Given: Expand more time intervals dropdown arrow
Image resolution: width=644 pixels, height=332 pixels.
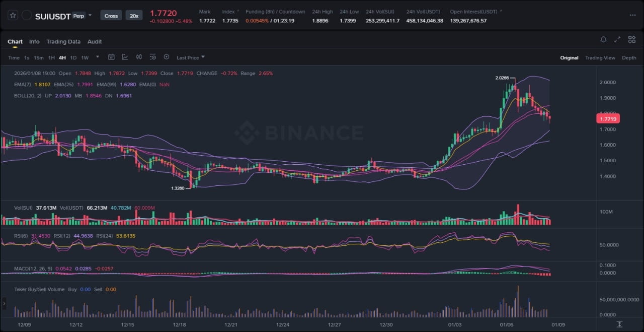Looking at the screenshot, I should [98, 57].
